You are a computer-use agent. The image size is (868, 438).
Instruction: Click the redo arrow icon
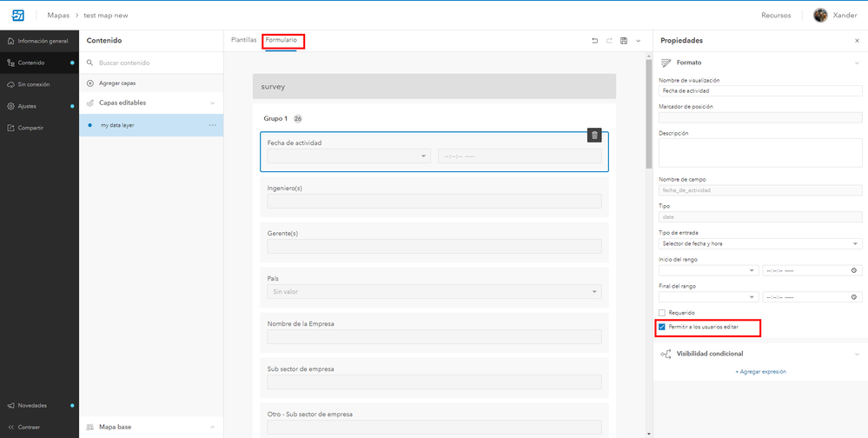tap(609, 41)
